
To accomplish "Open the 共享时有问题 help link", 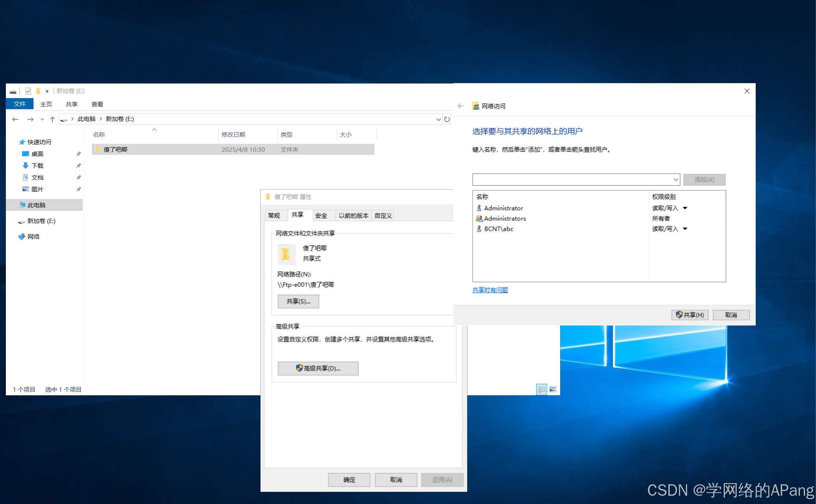I will [x=490, y=290].
